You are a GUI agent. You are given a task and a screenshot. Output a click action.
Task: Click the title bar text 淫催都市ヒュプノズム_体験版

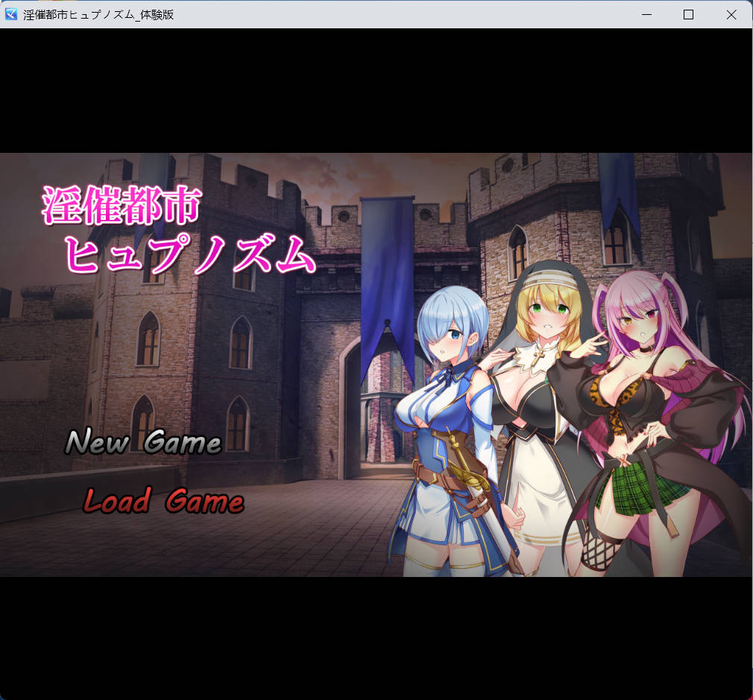pyautogui.click(x=97, y=14)
